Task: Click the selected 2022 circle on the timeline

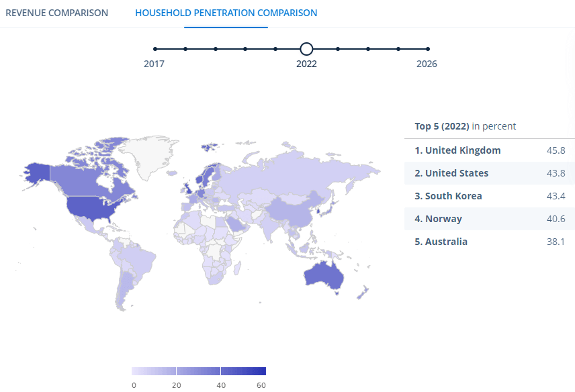Action: coord(306,49)
